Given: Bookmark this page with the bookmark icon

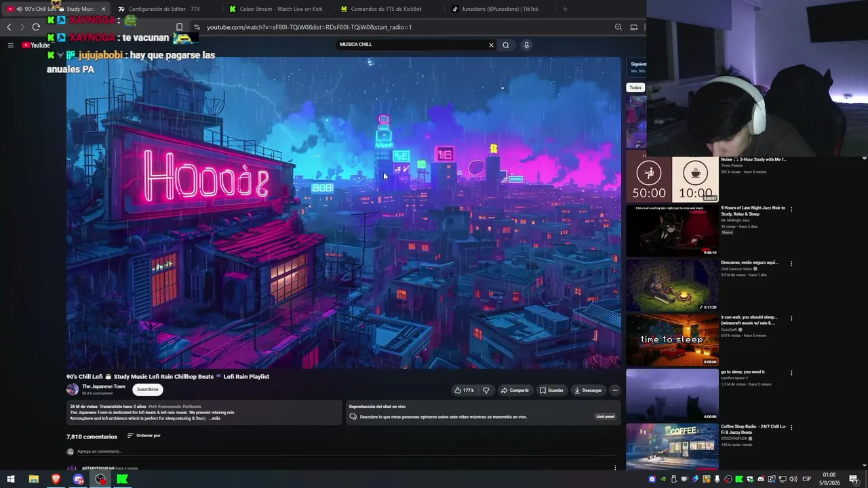Looking at the screenshot, I should click(x=179, y=27).
